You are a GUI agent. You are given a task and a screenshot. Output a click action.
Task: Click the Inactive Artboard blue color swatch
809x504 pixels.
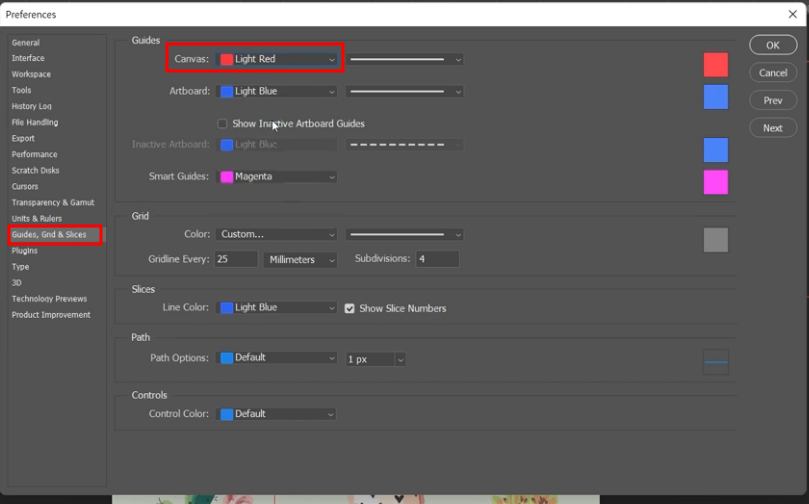coord(716,150)
